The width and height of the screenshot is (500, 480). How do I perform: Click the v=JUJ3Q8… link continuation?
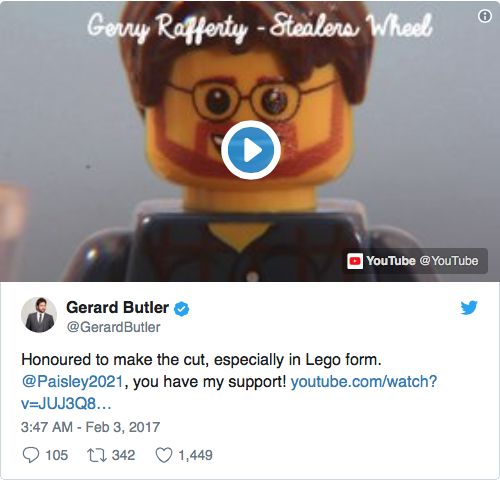click(x=66, y=404)
